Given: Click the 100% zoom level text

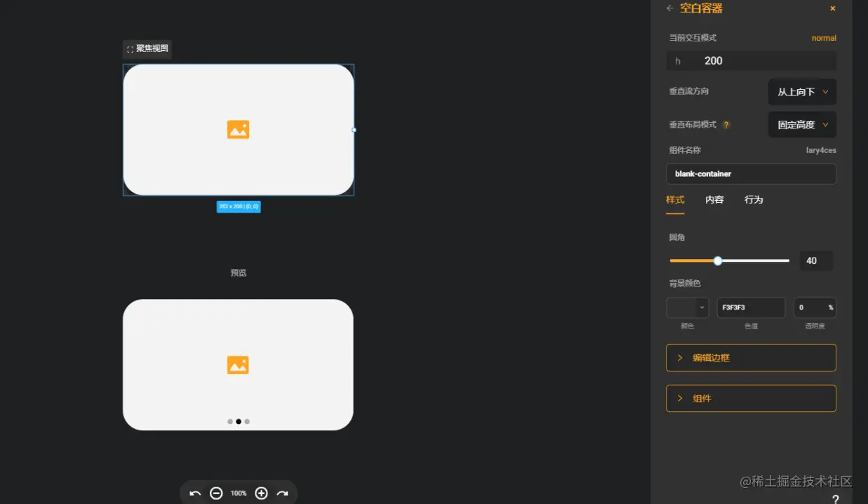Looking at the screenshot, I should 239,493.
